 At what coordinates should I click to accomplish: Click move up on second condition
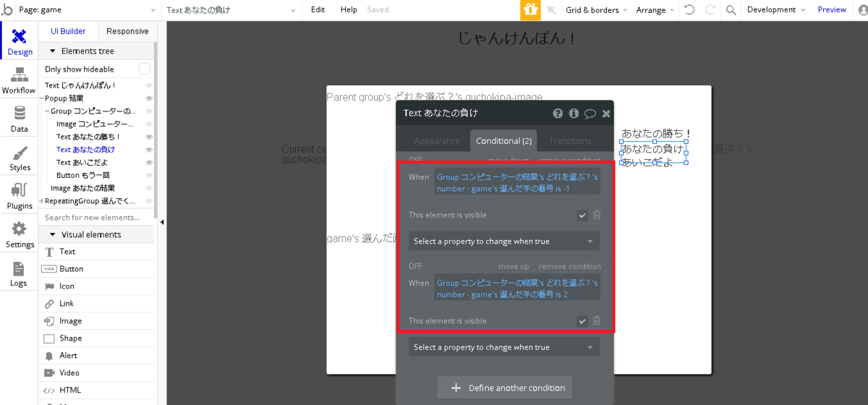(514, 266)
